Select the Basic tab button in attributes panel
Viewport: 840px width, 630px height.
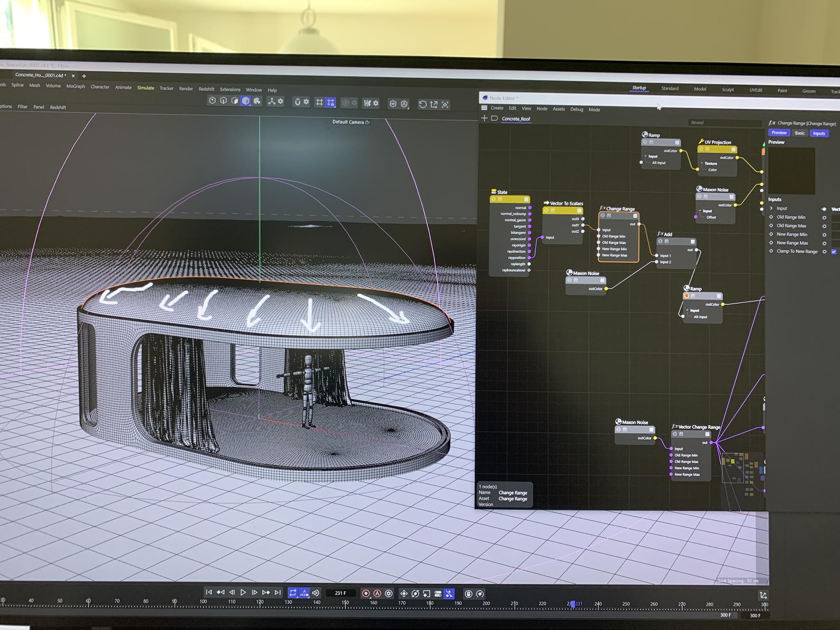800,133
